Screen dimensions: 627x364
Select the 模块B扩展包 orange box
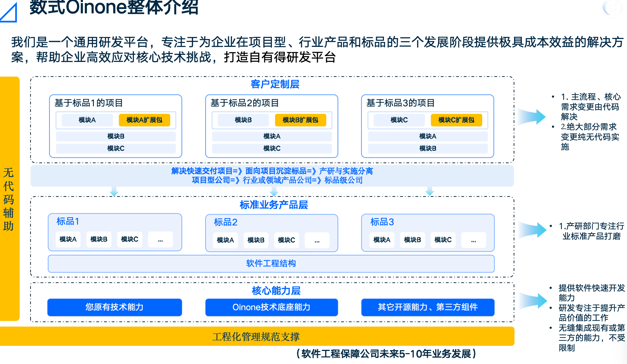(x=300, y=120)
